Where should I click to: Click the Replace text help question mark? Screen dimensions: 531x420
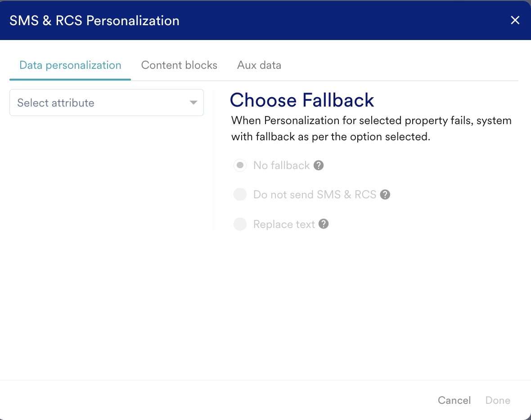(324, 224)
